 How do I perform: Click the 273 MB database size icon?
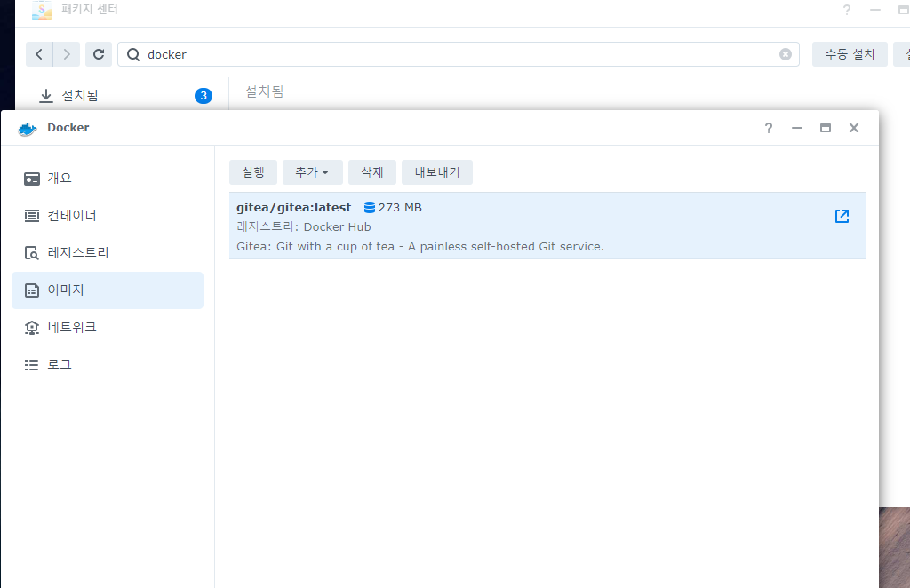369,208
